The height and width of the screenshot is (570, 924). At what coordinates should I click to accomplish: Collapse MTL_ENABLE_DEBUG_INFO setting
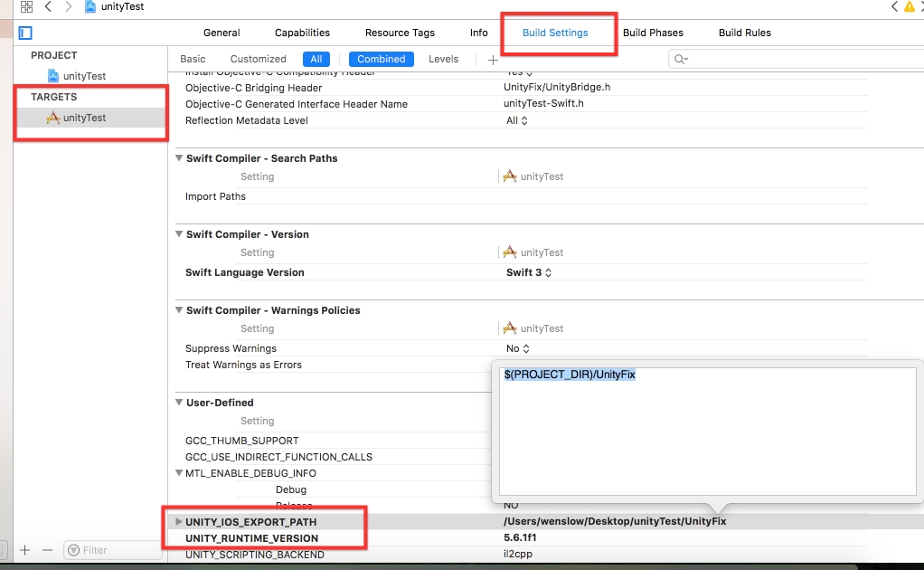(179, 473)
